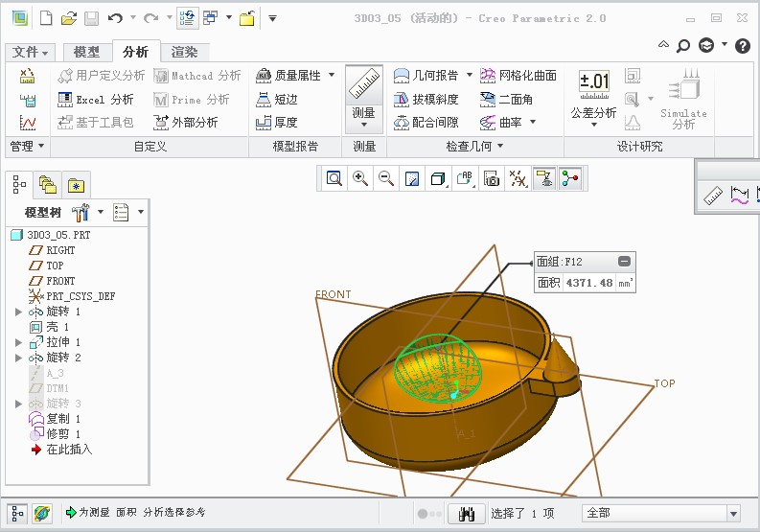Open the Help question mark icon
The image size is (760, 532).
coord(742,45)
